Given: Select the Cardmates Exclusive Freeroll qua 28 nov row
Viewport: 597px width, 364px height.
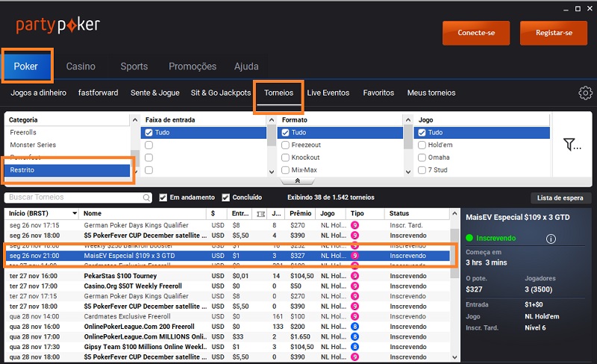Looking at the screenshot, I should tap(228, 316).
